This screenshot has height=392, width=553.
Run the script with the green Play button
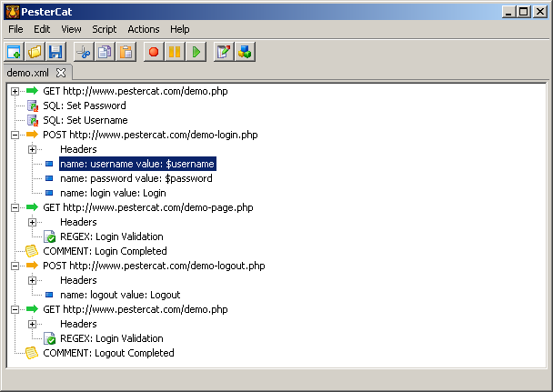click(196, 52)
